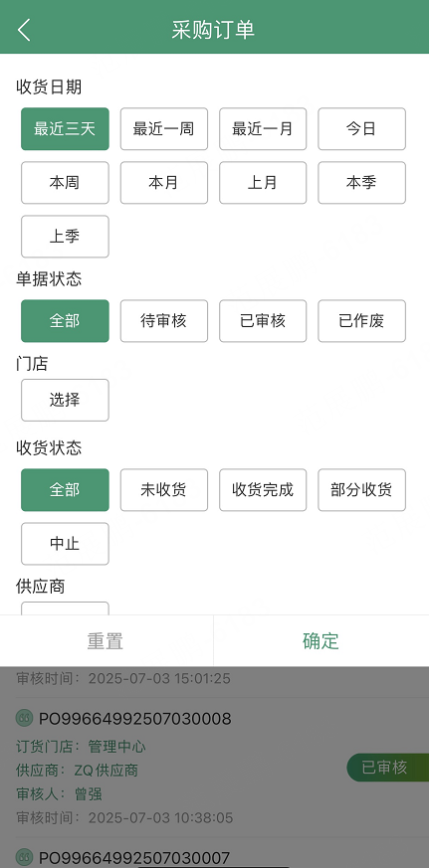Filter documents by 已审核 status
Viewport: 430px width, 868px height.
pos(263,321)
